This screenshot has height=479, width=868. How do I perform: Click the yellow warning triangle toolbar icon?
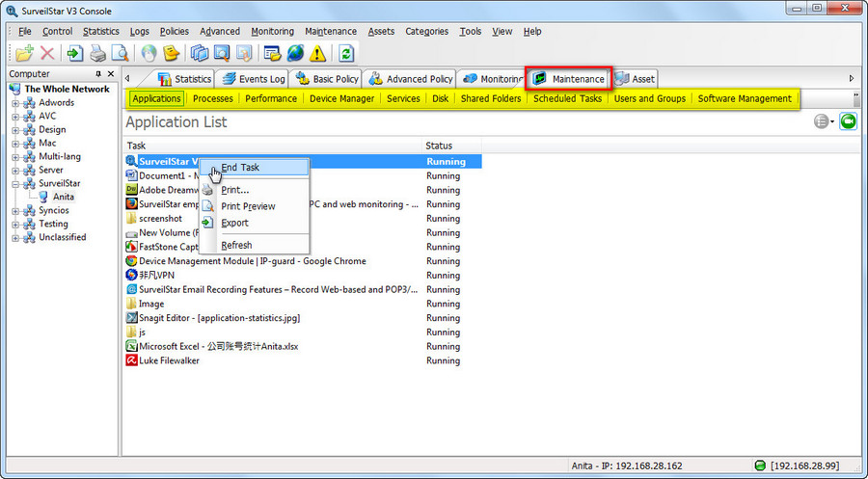click(317, 53)
